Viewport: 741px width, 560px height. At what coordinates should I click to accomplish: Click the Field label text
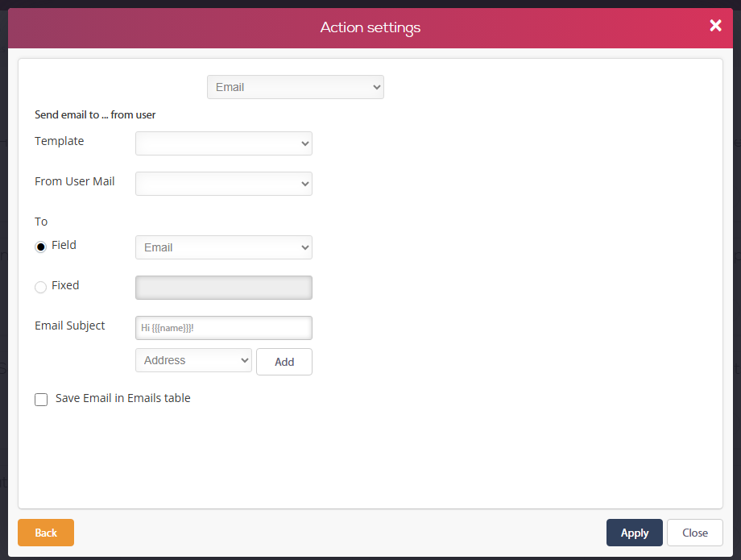64,245
